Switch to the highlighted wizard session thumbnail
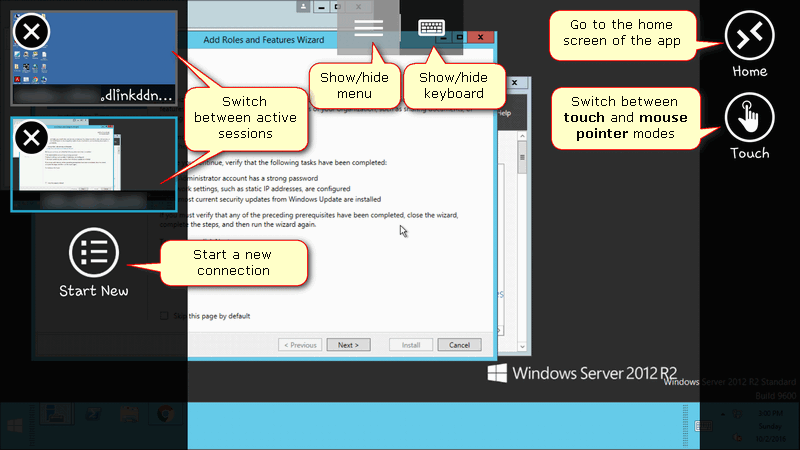Screen dimensions: 800x450 pyautogui.click(x=94, y=164)
